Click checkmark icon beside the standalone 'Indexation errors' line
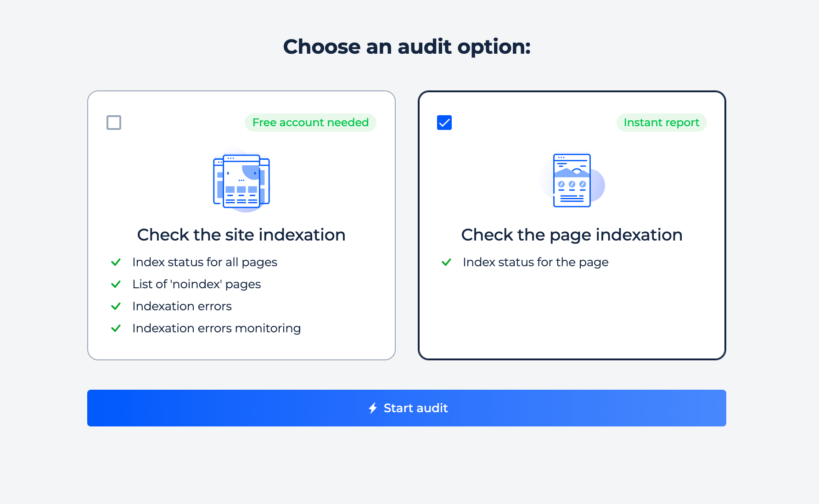The image size is (819, 504). pyautogui.click(x=116, y=306)
